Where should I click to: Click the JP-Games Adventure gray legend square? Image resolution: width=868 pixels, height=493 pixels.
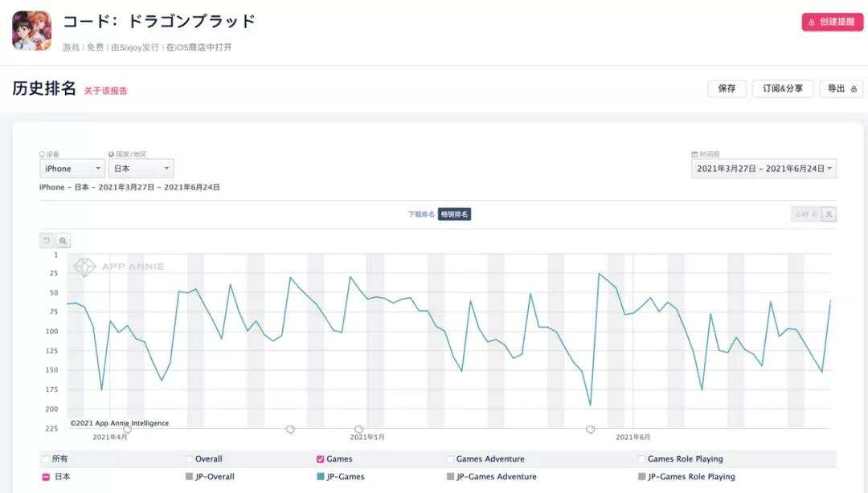click(x=451, y=477)
